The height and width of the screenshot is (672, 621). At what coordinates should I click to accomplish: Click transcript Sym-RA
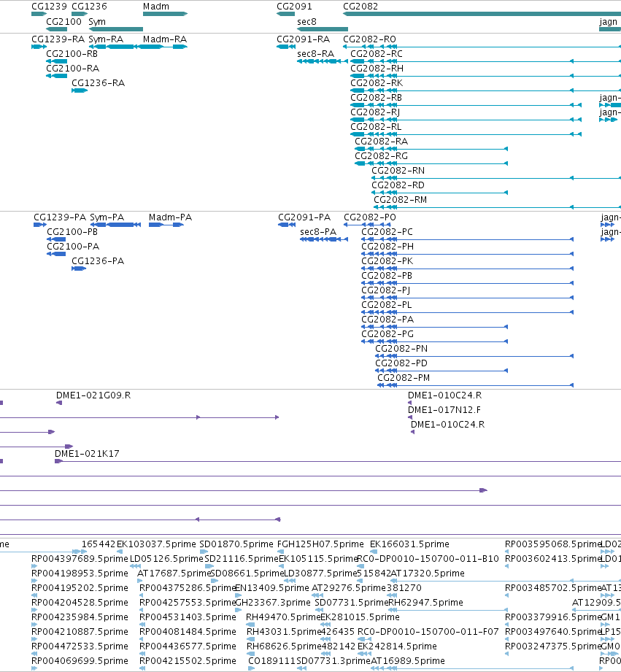(106, 39)
